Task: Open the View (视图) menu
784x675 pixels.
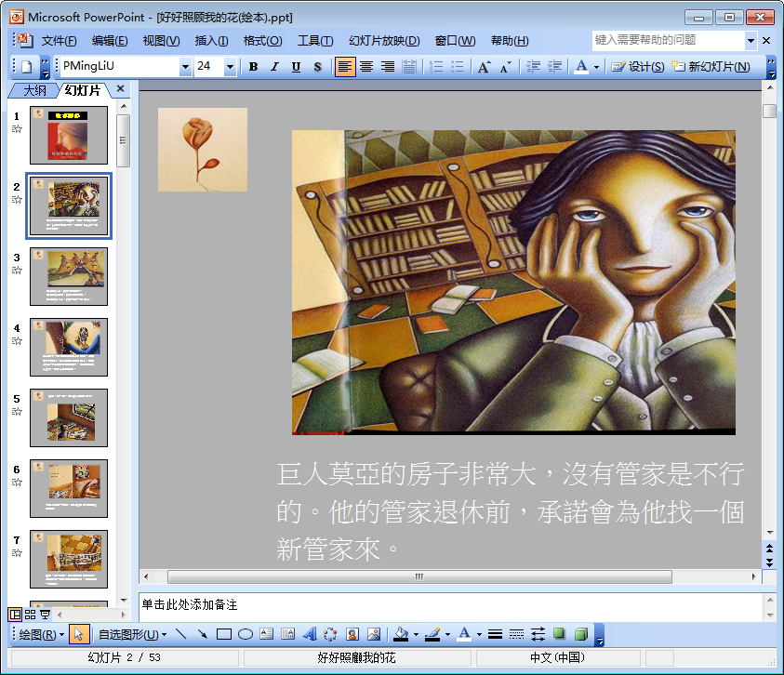Action: pyautogui.click(x=161, y=41)
